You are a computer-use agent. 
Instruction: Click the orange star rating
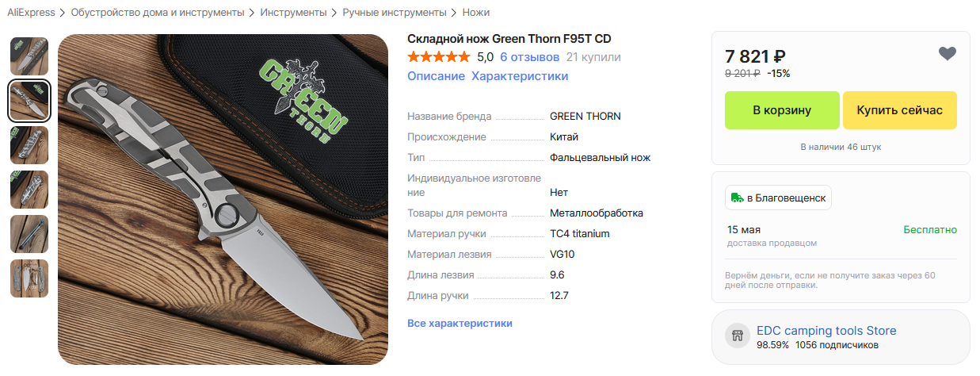point(438,57)
